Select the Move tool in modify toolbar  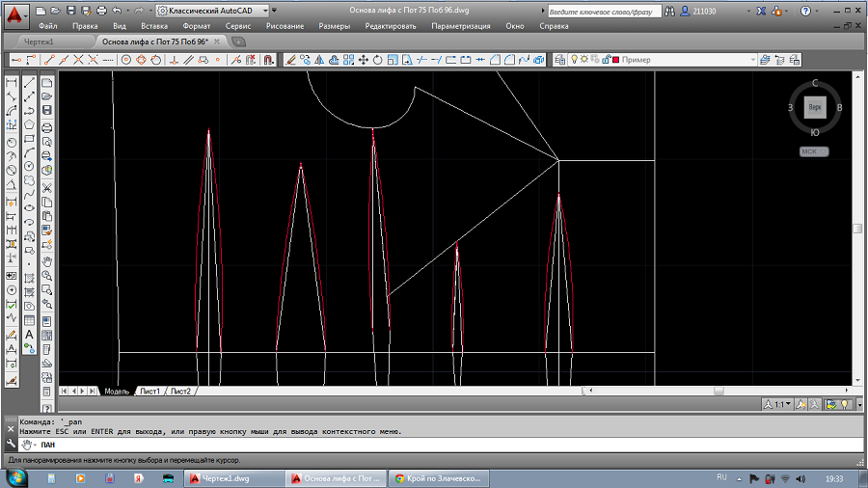364,60
